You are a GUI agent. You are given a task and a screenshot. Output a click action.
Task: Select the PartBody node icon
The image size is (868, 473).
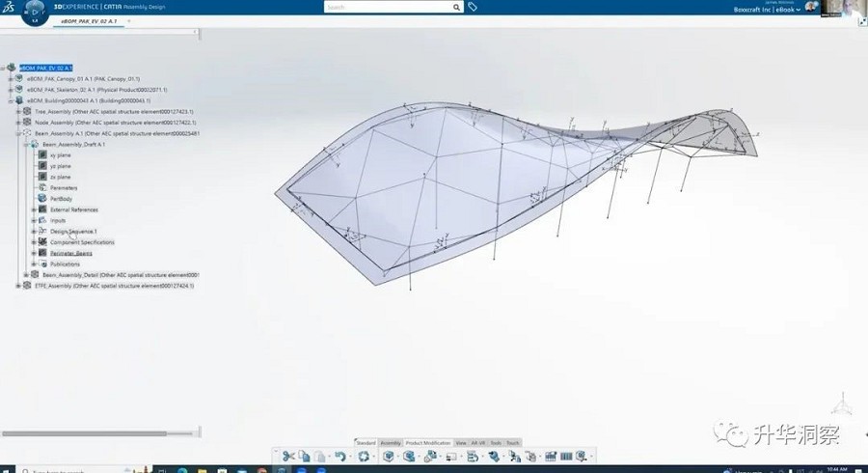(x=42, y=198)
